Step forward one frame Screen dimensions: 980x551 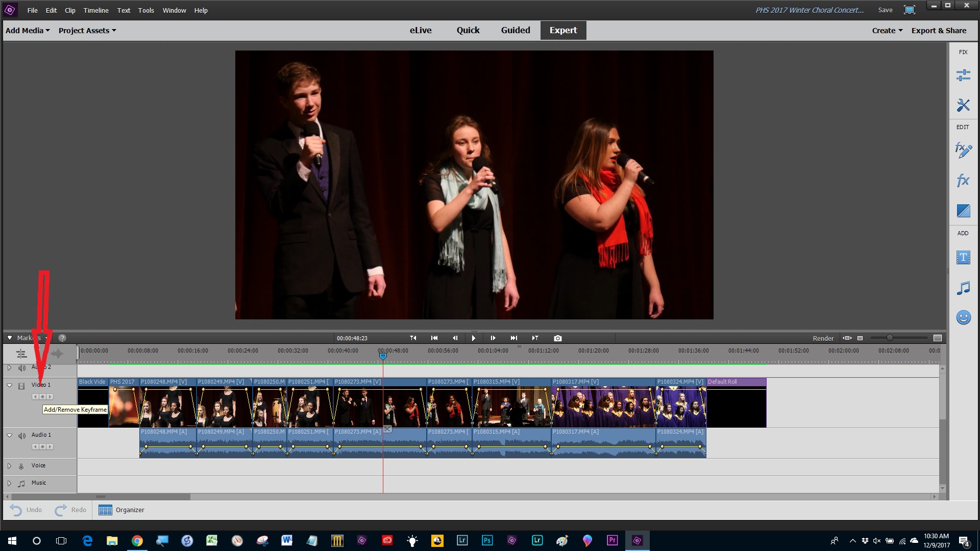point(493,338)
